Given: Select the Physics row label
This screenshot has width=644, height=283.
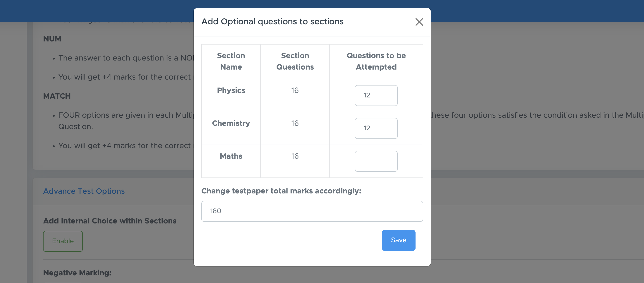Looking at the screenshot, I should 231,90.
